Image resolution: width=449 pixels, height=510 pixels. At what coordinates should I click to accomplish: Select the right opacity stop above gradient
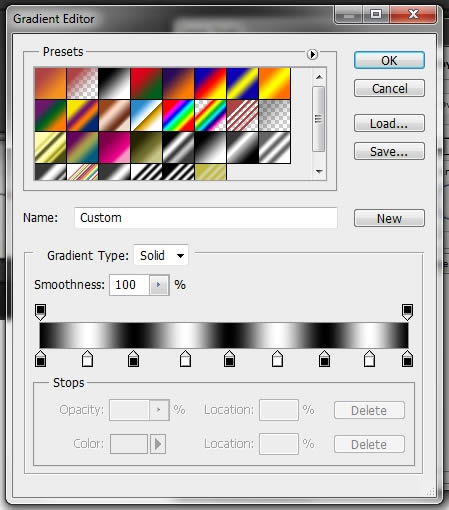click(x=407, y=312)
